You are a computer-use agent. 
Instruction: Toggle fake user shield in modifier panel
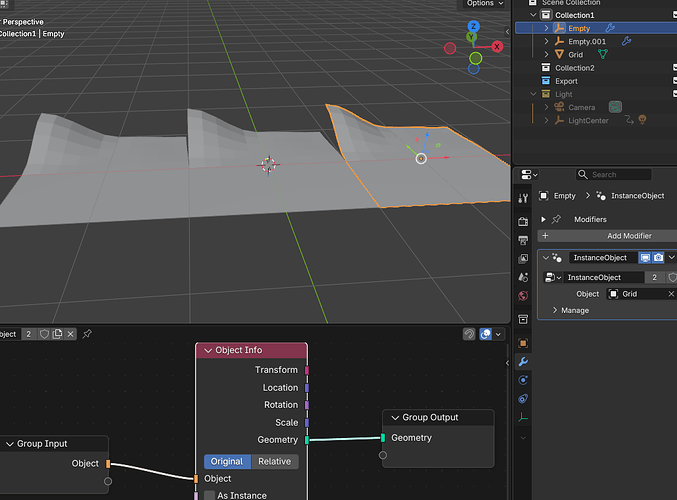tap(672, 277)
